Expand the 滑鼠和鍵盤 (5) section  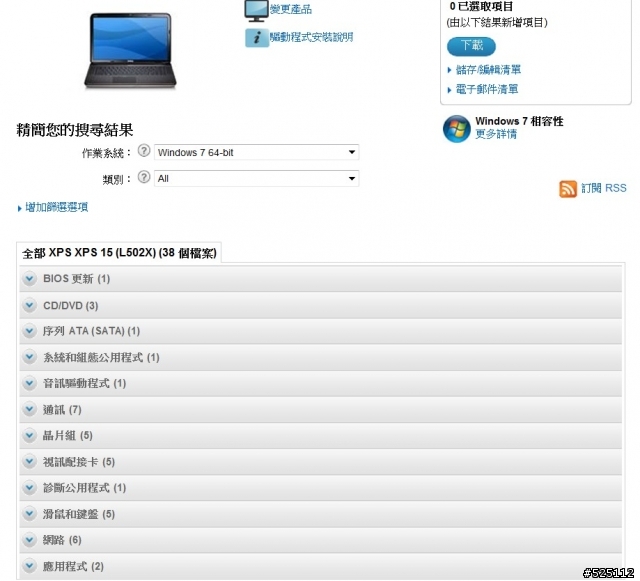[x=320, y=514]
